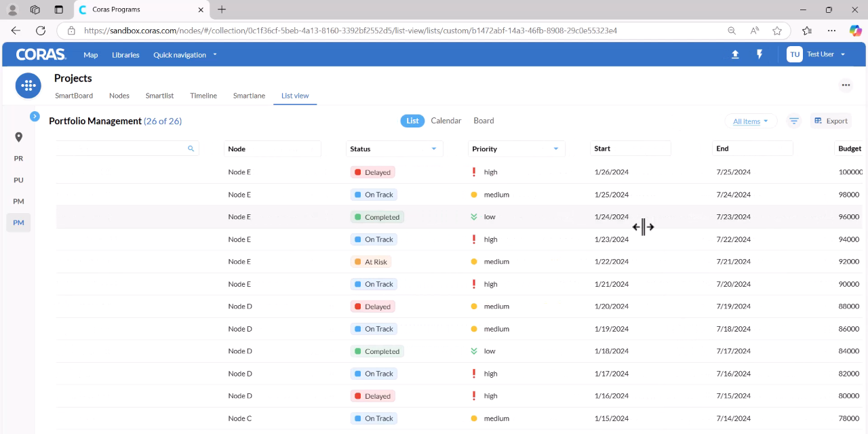
Task: Select the PR sidebar item
Action: [x=18, y=158]
